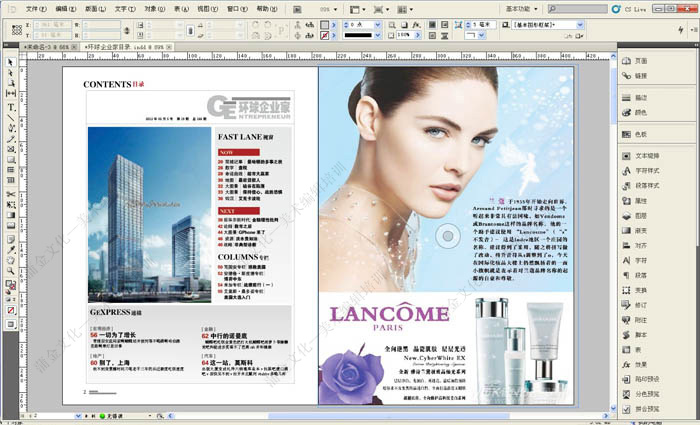Viewport: 700px width, 425px height.
Task: Click the opacity 100% field
Action: tap(405, 35)
